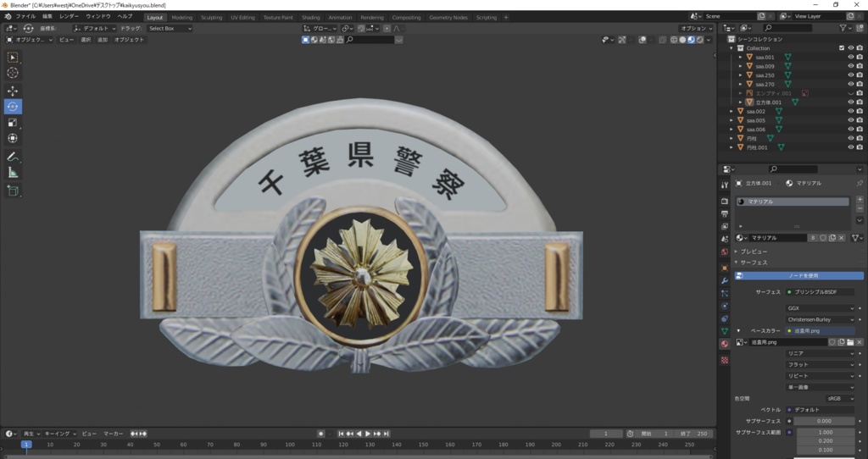Screen dimensions: 868x459
Task: Open the Object Constraint properties tab
Action: [725, 318]
